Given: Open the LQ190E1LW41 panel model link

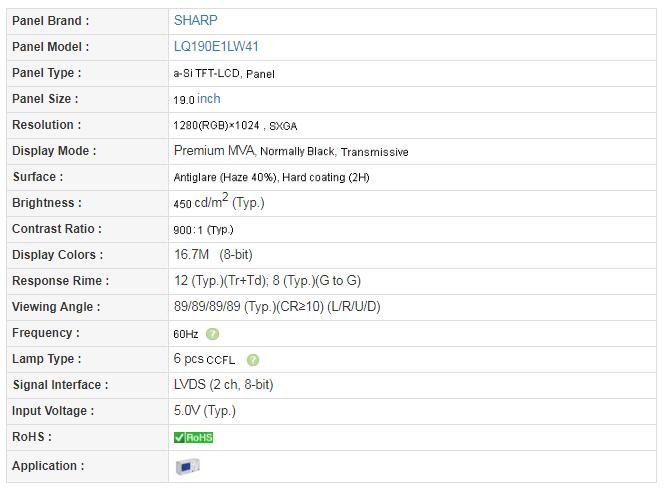Looking at the screenshot, I should click(x=216, y=46).
